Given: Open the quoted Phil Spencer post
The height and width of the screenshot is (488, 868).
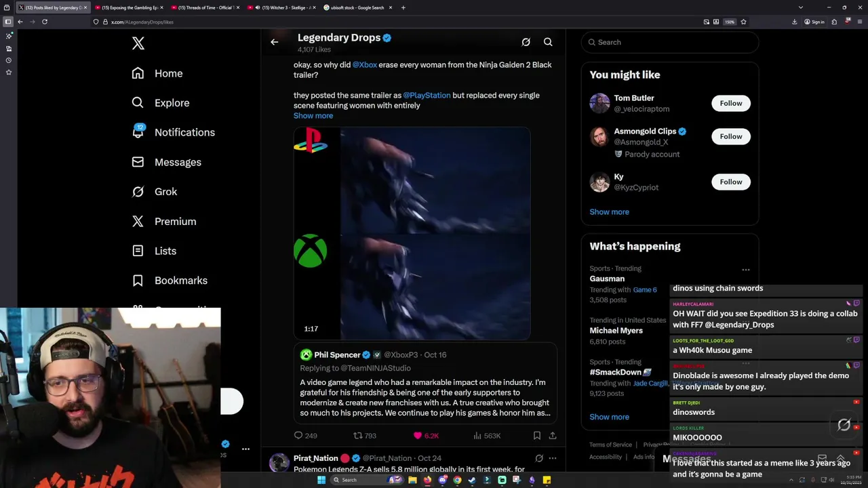Looking at the screenshot, I should [x=425, y=384].
